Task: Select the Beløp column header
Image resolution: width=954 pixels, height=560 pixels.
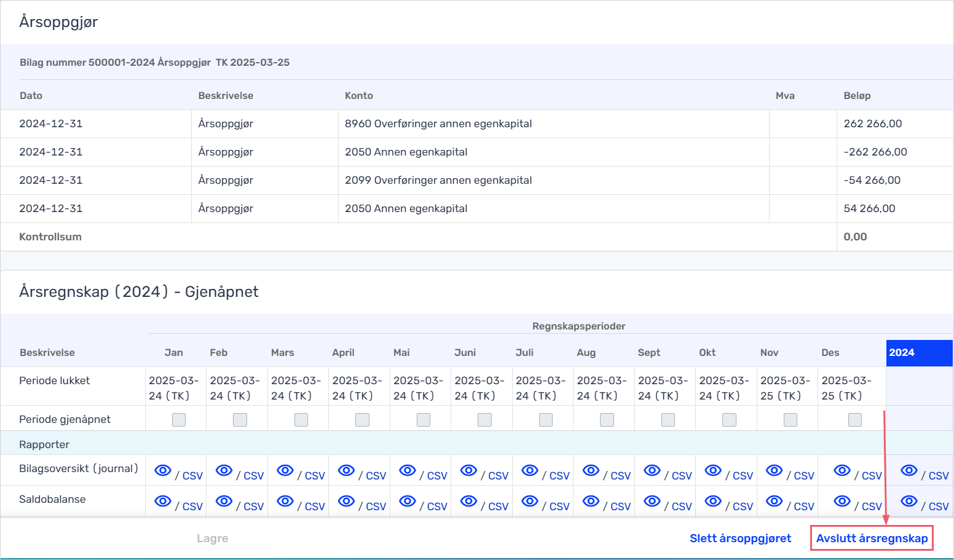Action: point(857,96)
